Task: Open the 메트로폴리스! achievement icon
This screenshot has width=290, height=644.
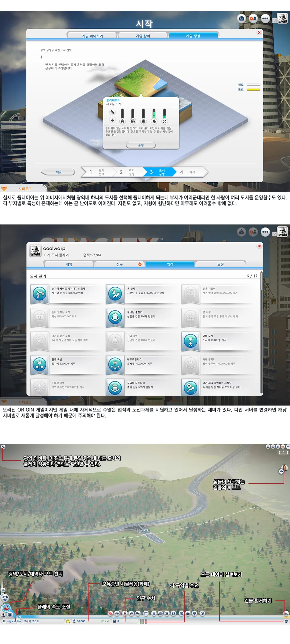Action: pyautogui.click(x=115, y=365)
